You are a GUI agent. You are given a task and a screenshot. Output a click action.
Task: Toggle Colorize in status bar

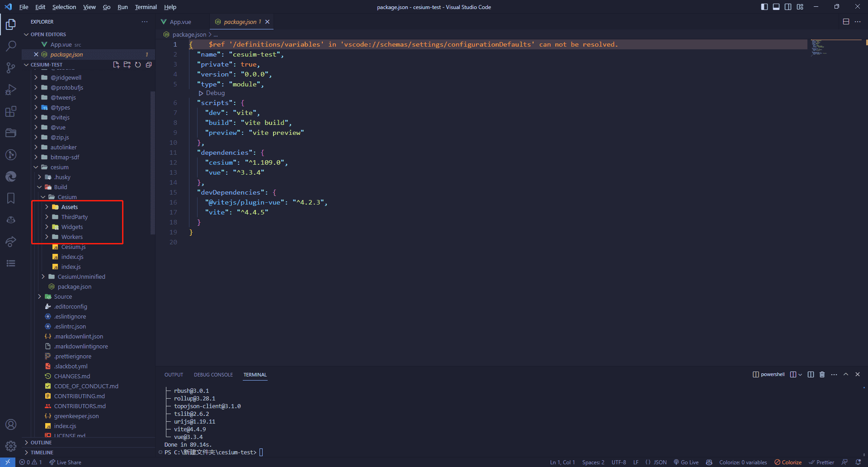pyautogui.click(x=788, y=462)
